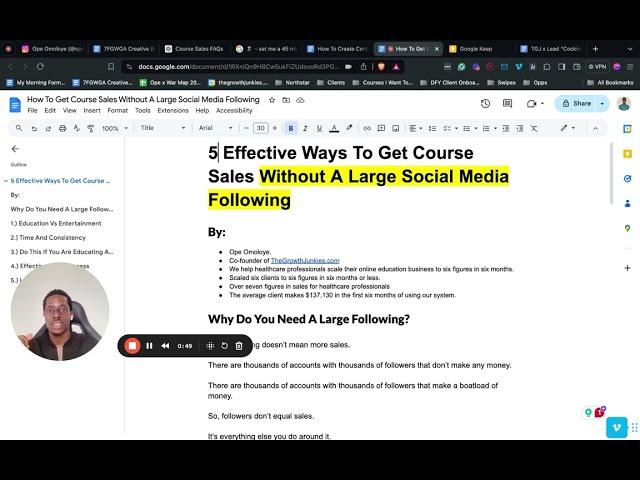
Task: Toggle underline formatting
Action: coord(319,128)
